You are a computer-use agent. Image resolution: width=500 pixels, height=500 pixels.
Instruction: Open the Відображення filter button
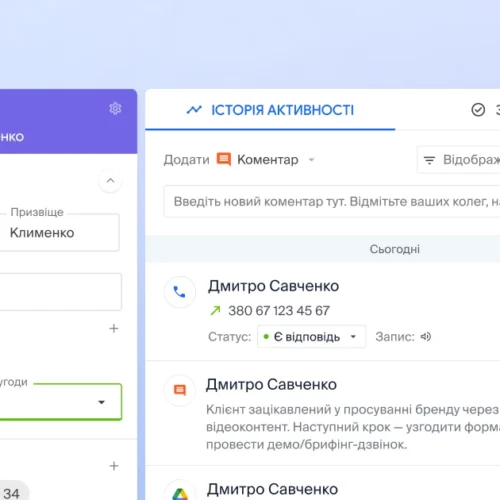459,160
